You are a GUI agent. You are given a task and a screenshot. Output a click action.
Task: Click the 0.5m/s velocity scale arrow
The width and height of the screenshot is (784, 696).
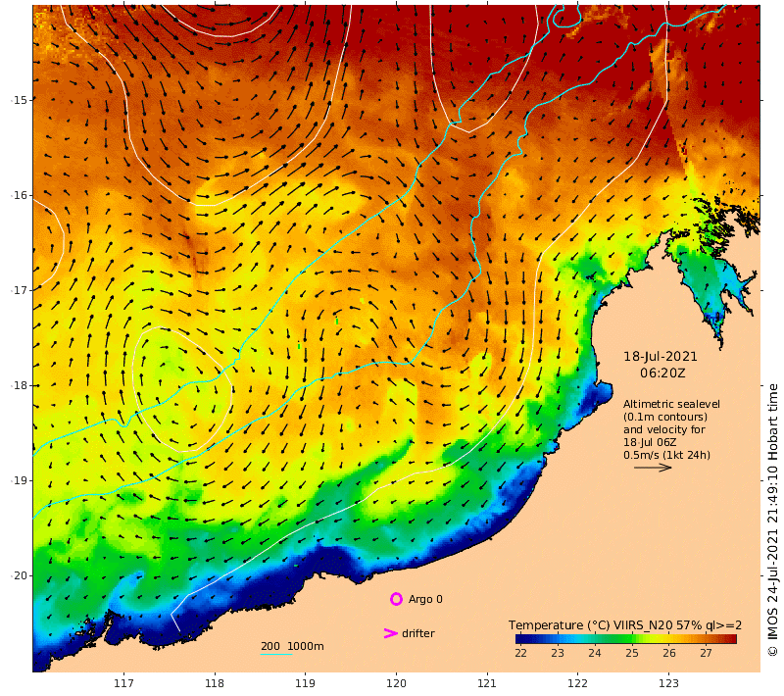click(653, 468)
